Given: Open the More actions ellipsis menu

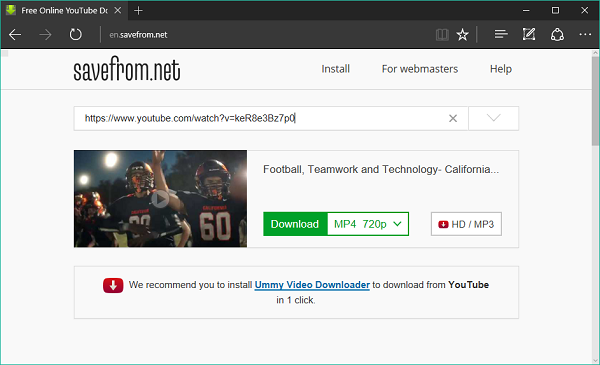Looking at the screenshot, I should tap(585, 34).
